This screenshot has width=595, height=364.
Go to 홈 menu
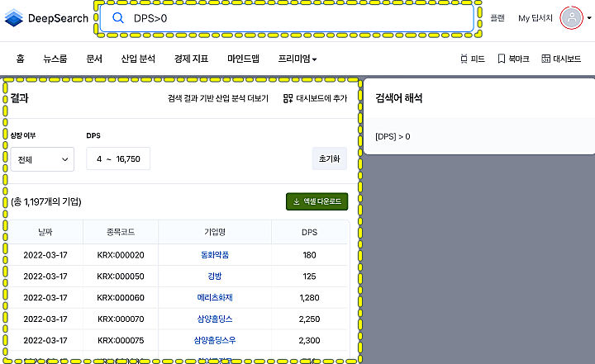[x=20, y=59]
